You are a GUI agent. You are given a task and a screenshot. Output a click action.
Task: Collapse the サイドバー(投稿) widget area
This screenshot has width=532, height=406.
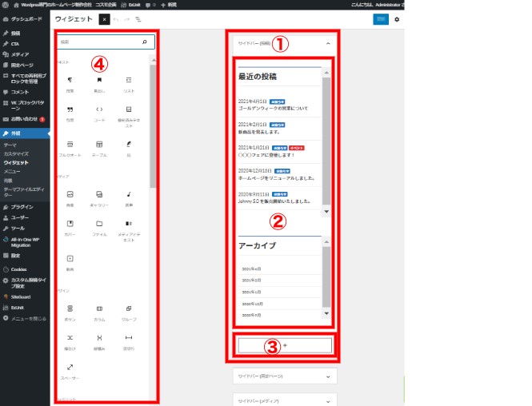pos(326,43)
